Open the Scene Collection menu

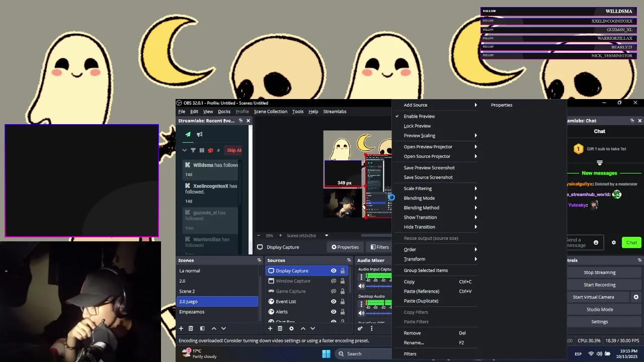pyautogui.click(x=271, y=112)
